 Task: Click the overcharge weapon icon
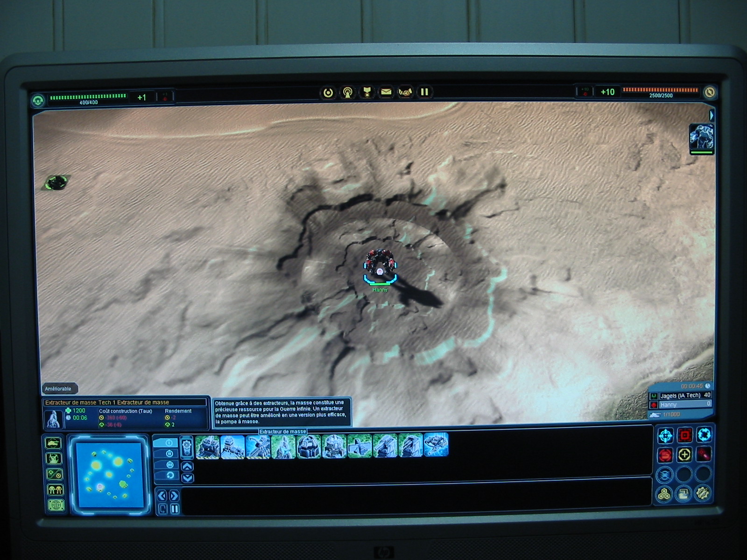pyautogui.click(x=704, y=454)
